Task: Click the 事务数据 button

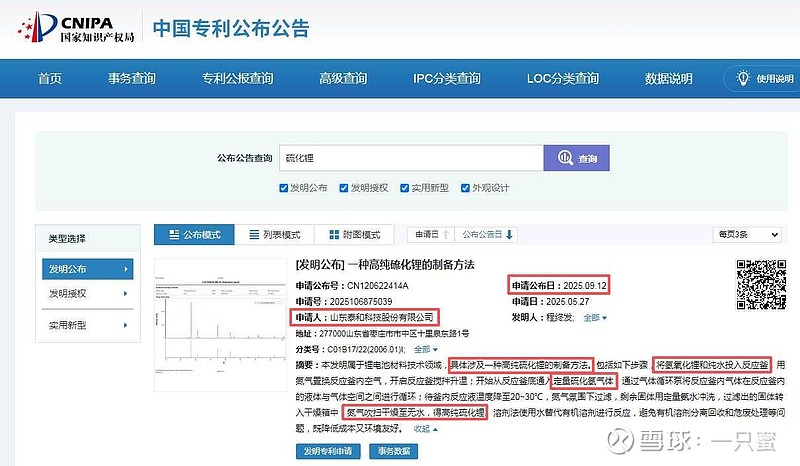Action: pyautogui.click(x=393, y=451)
